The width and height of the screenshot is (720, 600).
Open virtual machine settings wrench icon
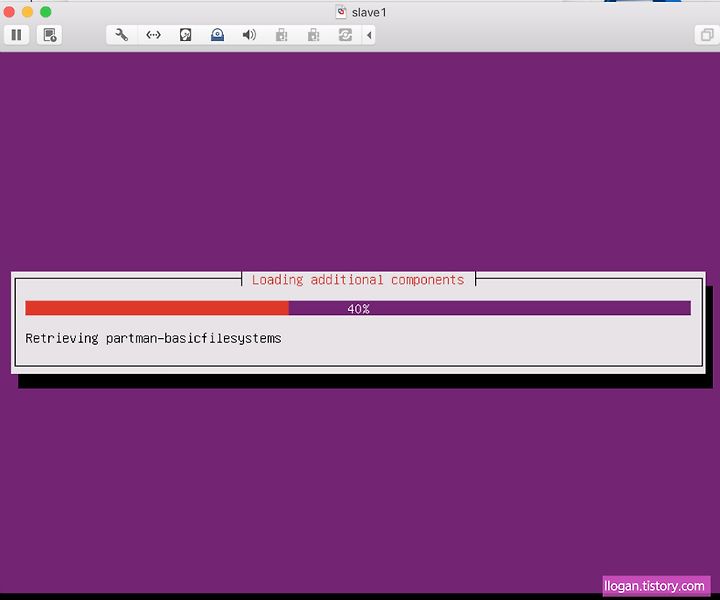click(122, 35)
